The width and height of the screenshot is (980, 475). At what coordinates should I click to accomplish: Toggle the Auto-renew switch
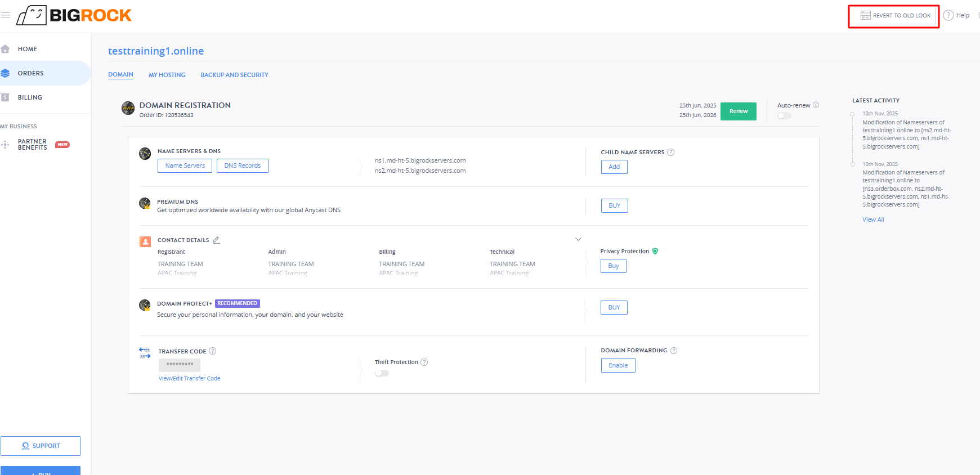coord(784,115)
